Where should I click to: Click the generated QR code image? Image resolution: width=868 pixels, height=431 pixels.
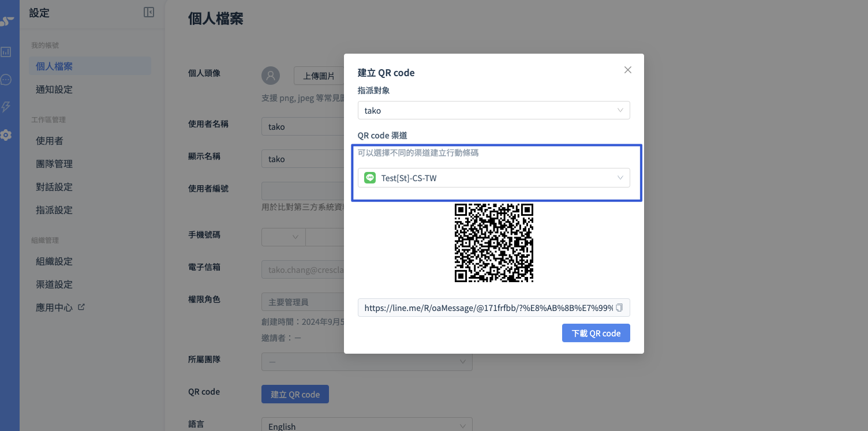point(494,243)
